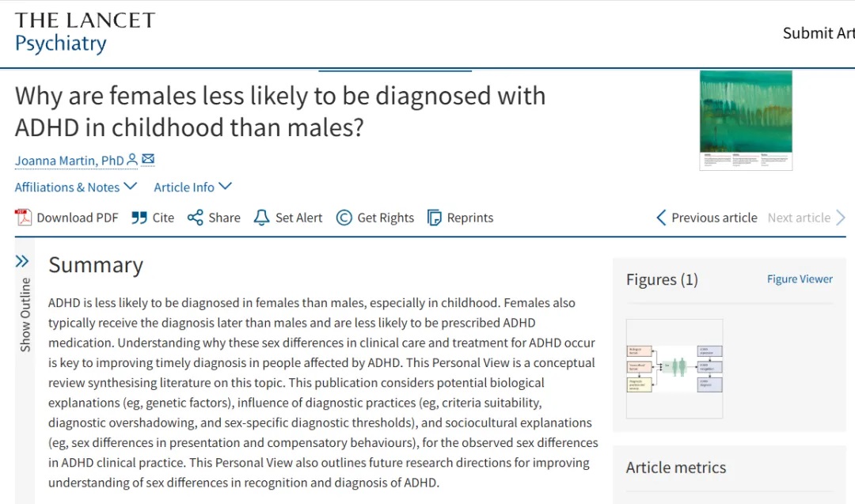The width and height of the screenshot is (855, 504).
Task: Go to the Previous article
Action: point(706,218)
